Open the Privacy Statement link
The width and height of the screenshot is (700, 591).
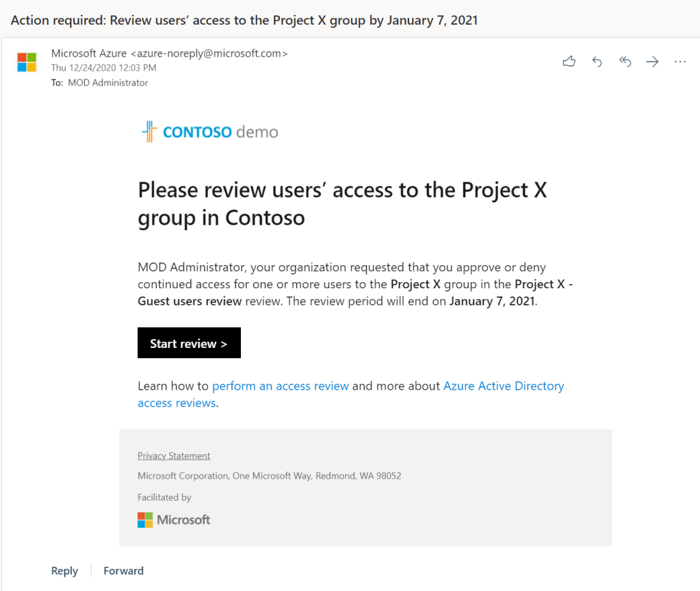(x=174, y=455)
